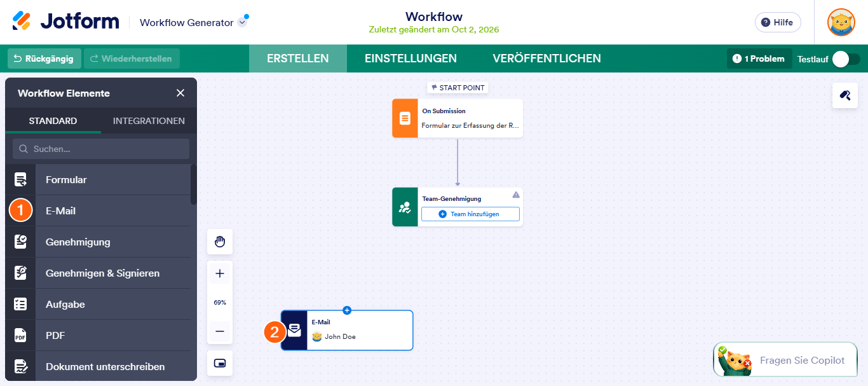The height and width of the screenshot is (386, 868).
Task: Click the elements panel scrollbar
Action: tap(194, 184)
